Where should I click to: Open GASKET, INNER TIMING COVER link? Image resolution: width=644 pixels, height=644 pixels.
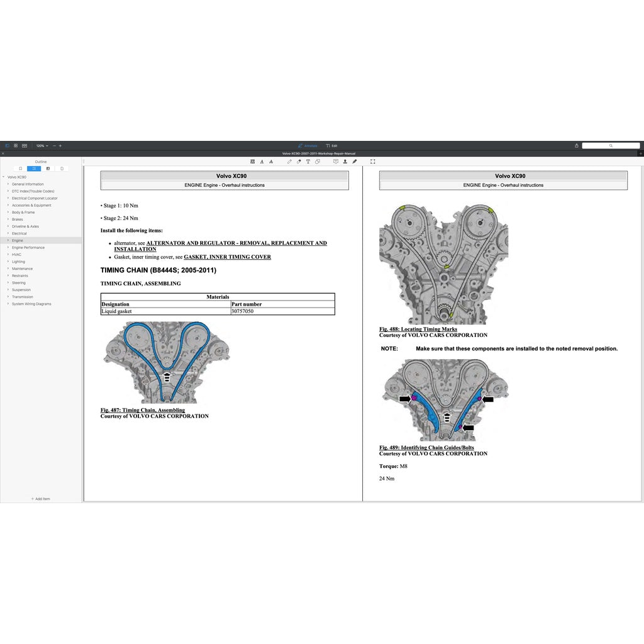[227, 257]
